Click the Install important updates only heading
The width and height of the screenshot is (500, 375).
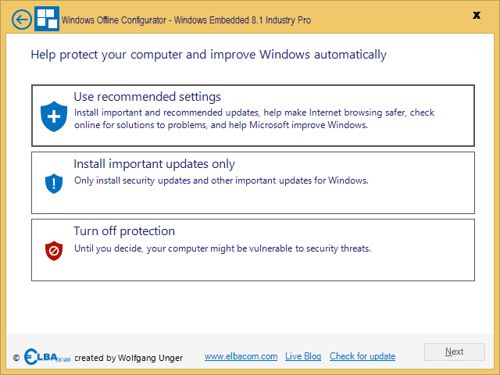pos(154,164)
